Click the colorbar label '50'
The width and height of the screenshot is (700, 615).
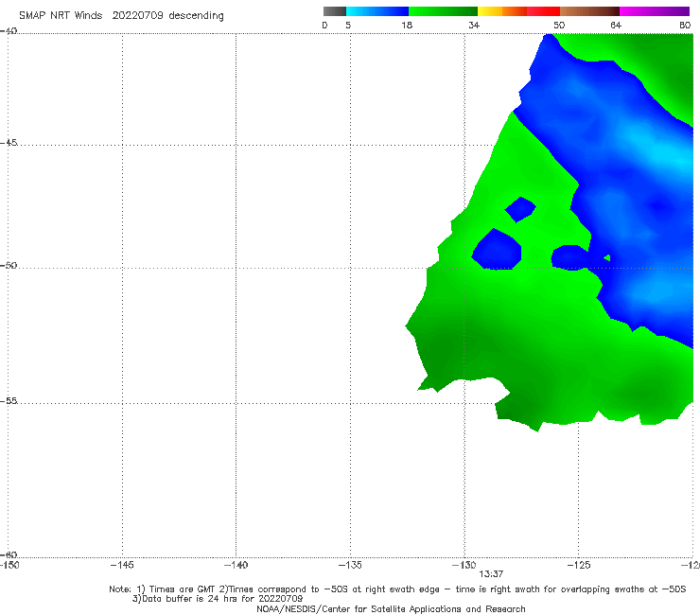tap(559, 25)
